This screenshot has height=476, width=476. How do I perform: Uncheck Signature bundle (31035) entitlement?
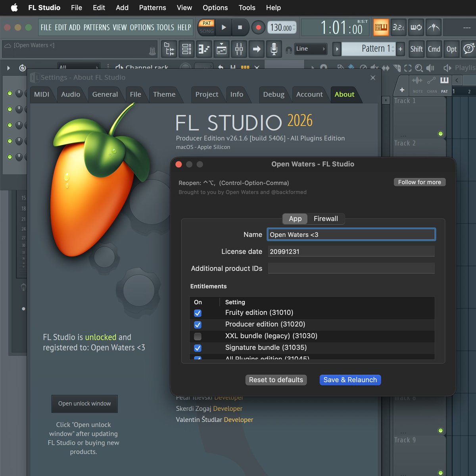(198, 348)
